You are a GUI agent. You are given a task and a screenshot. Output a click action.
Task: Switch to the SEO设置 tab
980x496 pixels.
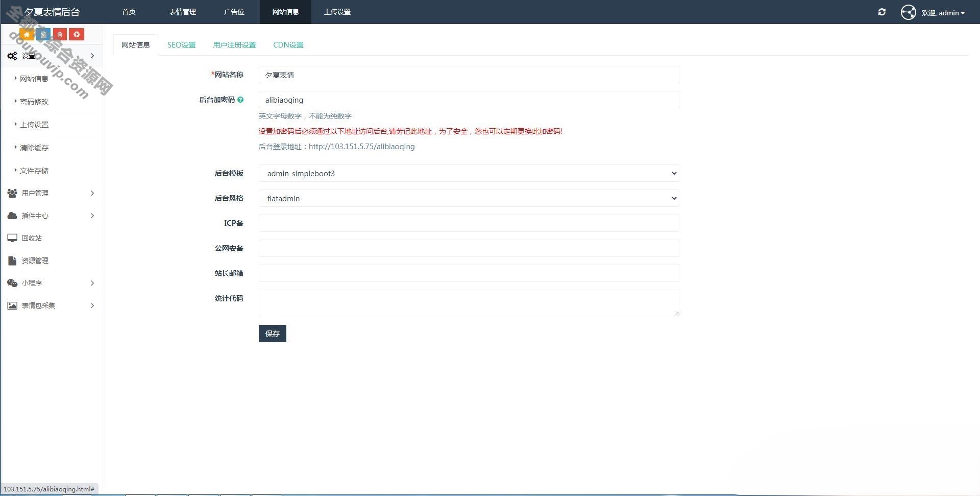point(181,45)
